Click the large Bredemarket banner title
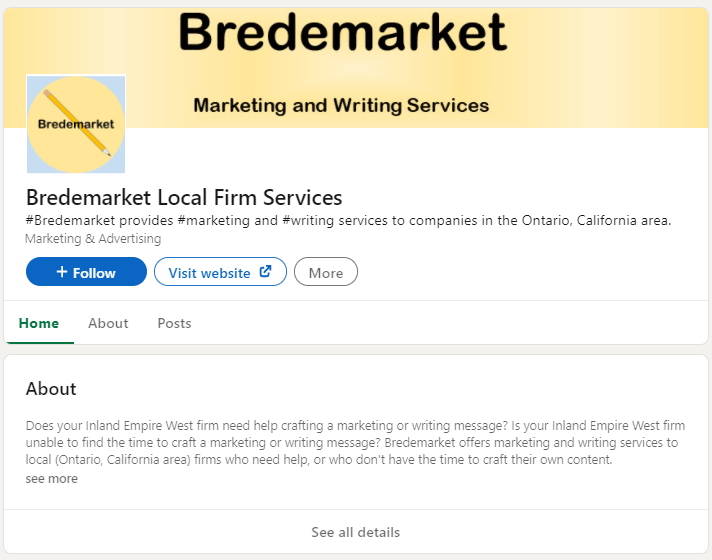 pos(342,32)
